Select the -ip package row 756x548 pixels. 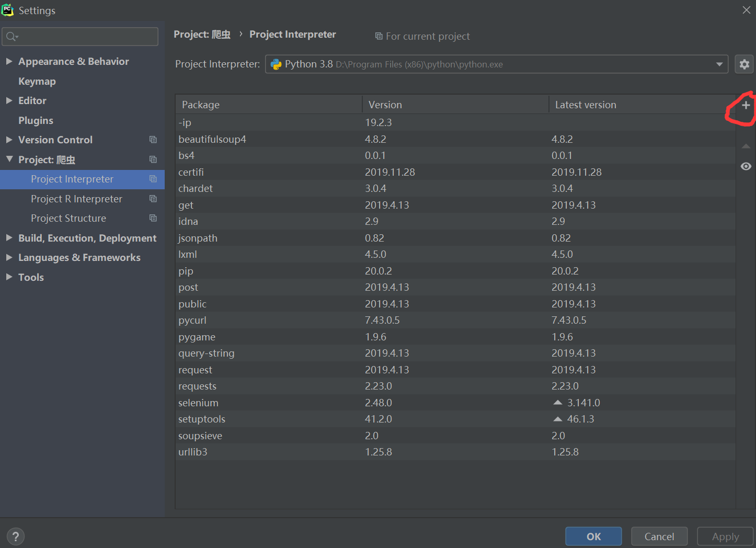(455, 122)
